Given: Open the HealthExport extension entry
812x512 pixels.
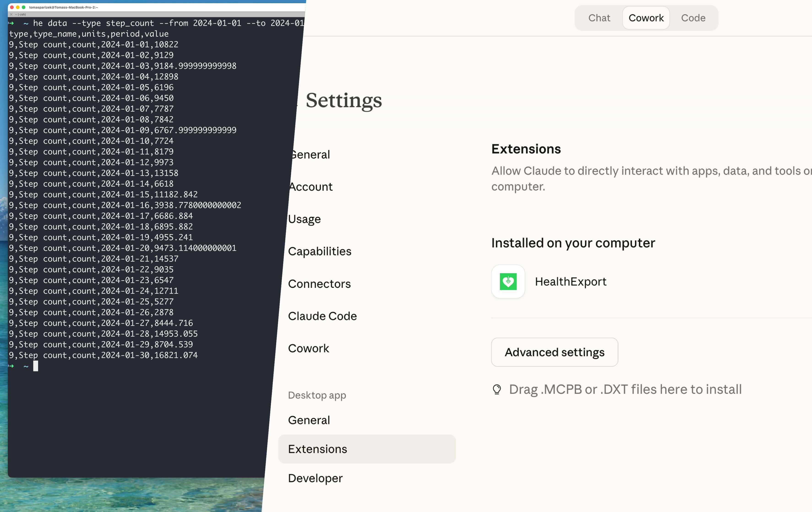Looking at the screenshot, I should pos(570,281).
